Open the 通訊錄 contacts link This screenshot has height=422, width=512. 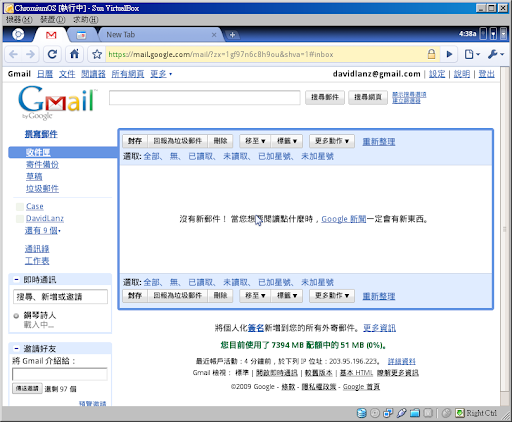pos(37,249)
